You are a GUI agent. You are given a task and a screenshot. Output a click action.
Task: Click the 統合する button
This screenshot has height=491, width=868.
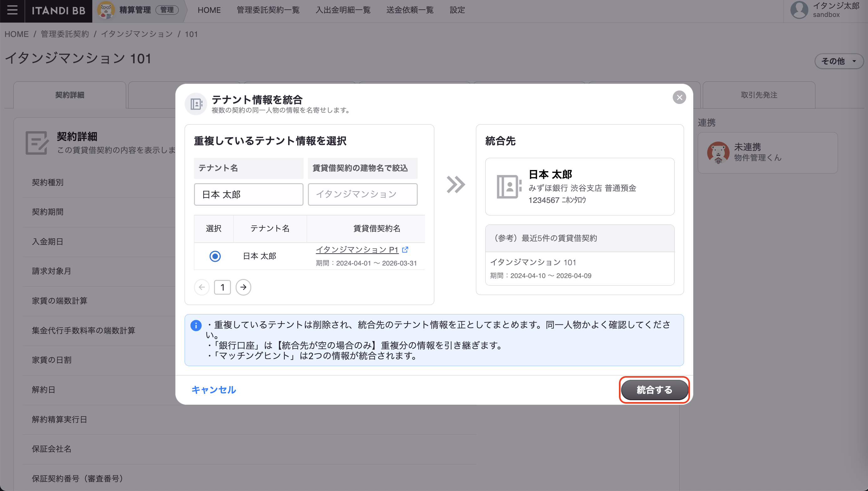coord(654,390)
